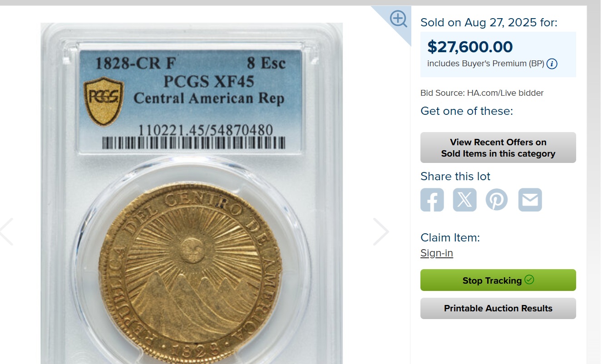The height and width of the screenshot is (364, 602).
Task: Click the green tracking checkmark icon
Action: tap(529, 280)
